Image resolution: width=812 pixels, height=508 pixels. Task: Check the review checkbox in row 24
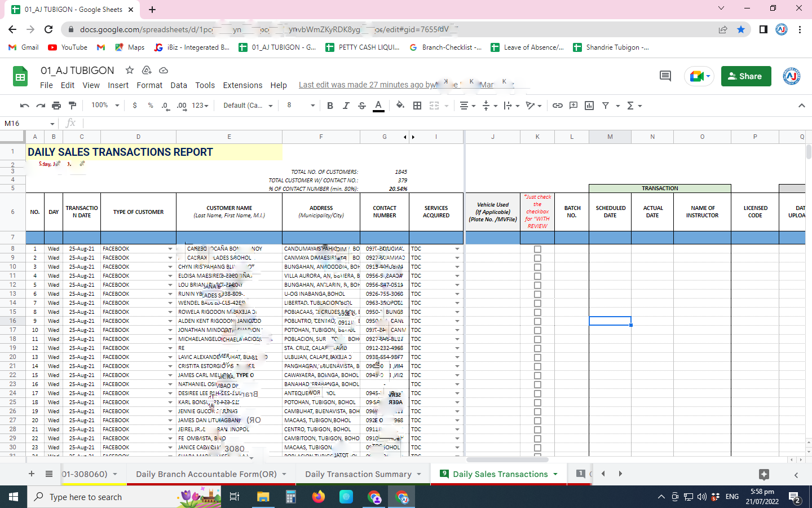[x=537, y=393]
